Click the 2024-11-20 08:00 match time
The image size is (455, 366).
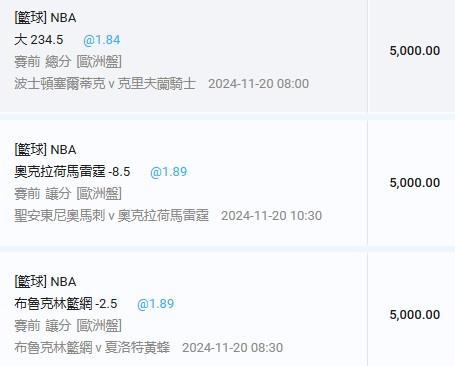[259, 84]
